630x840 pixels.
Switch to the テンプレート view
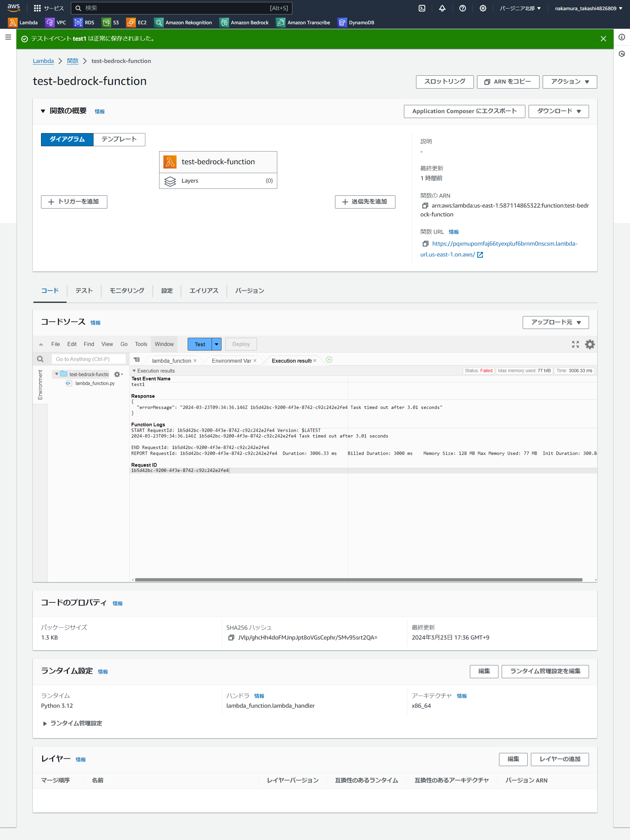click(119, 139)
